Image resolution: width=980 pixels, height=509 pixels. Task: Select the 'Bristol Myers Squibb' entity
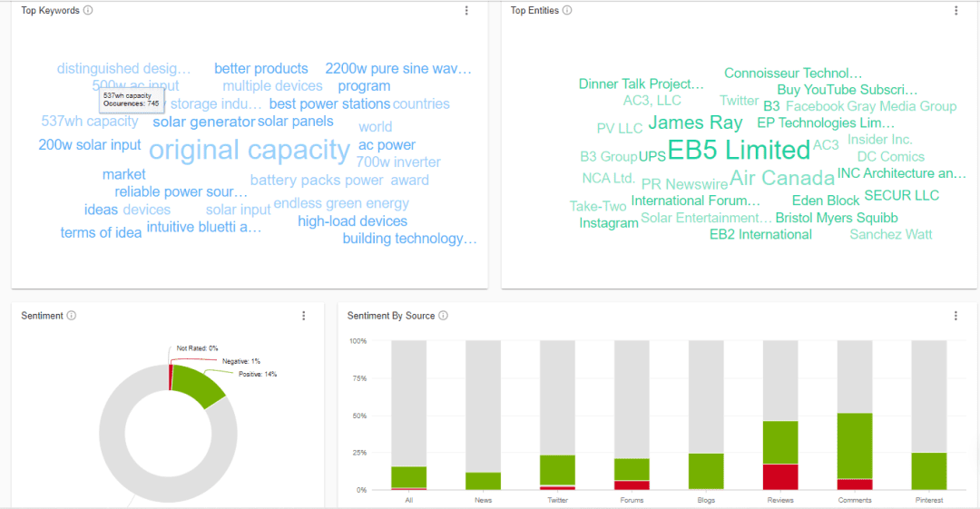coord(837,218)
